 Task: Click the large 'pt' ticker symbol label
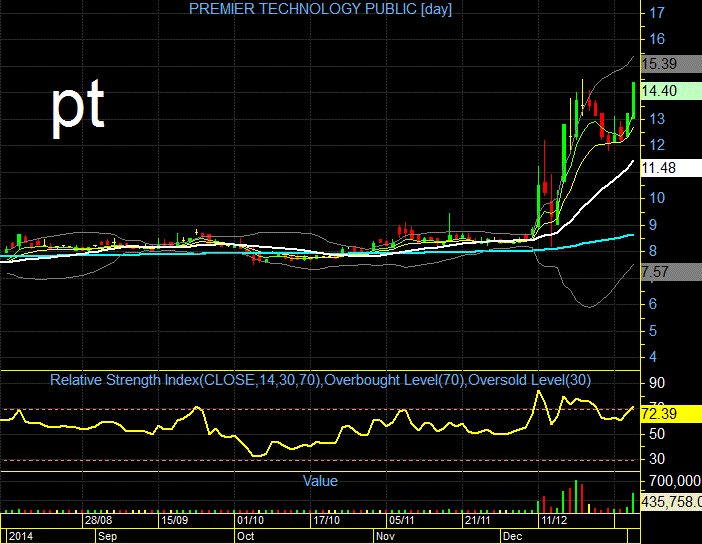[x=78, y=108]
